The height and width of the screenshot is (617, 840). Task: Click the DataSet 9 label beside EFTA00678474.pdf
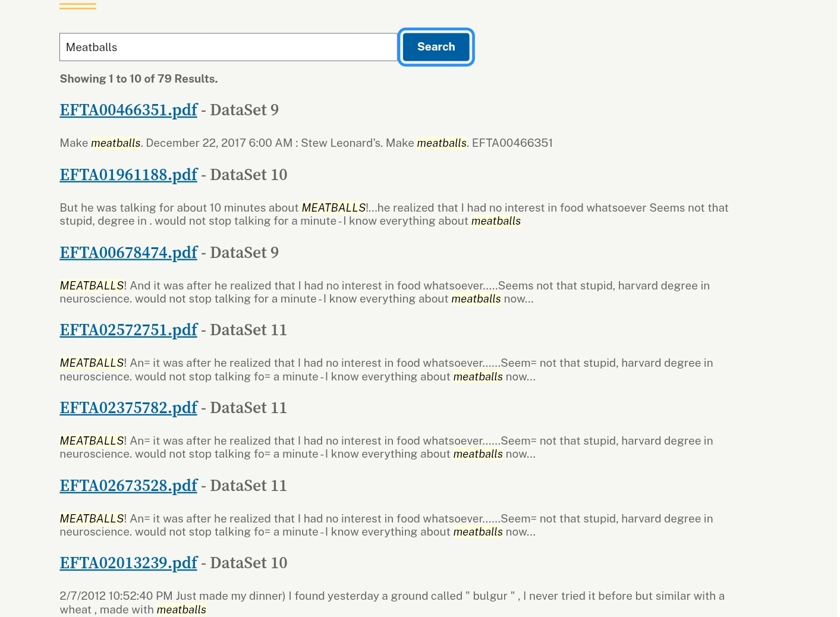point(244,253)
